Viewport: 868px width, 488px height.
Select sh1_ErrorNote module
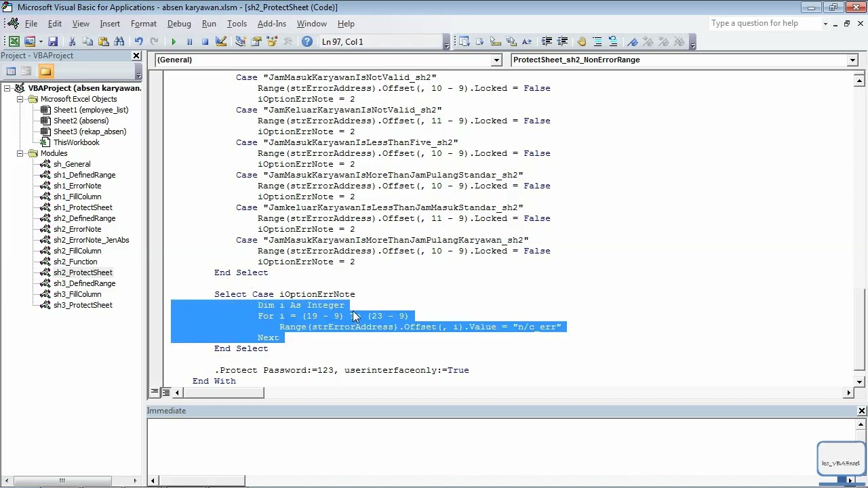(77, 186)
